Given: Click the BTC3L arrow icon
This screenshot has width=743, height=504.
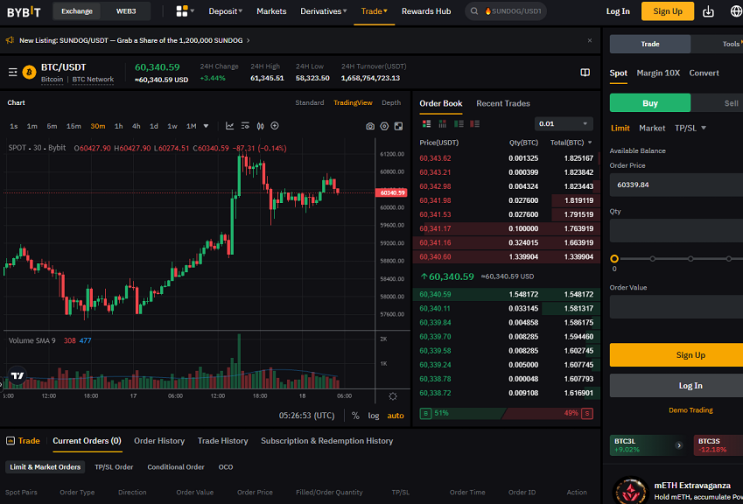Looking at the screenshot, I should (x=679, y=445).
